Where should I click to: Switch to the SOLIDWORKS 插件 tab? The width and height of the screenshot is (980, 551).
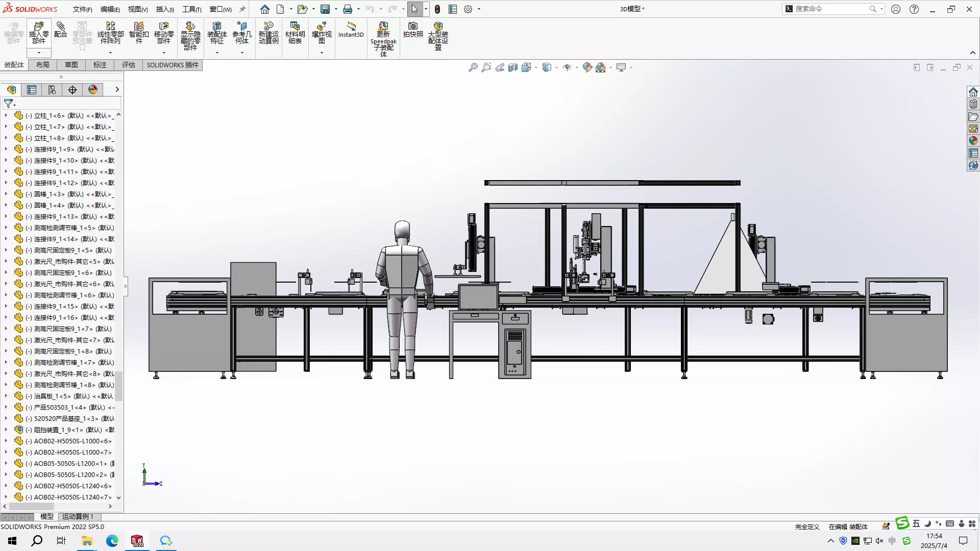173,65
